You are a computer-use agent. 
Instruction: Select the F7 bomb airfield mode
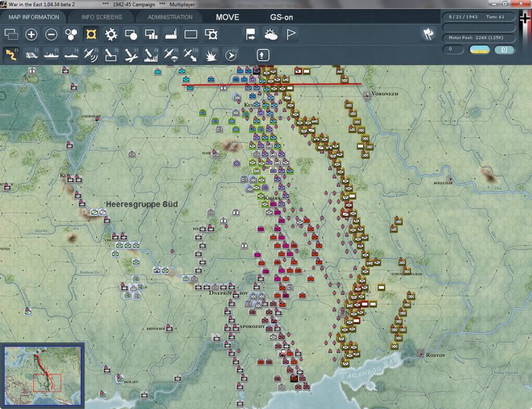tap(131, 55)
